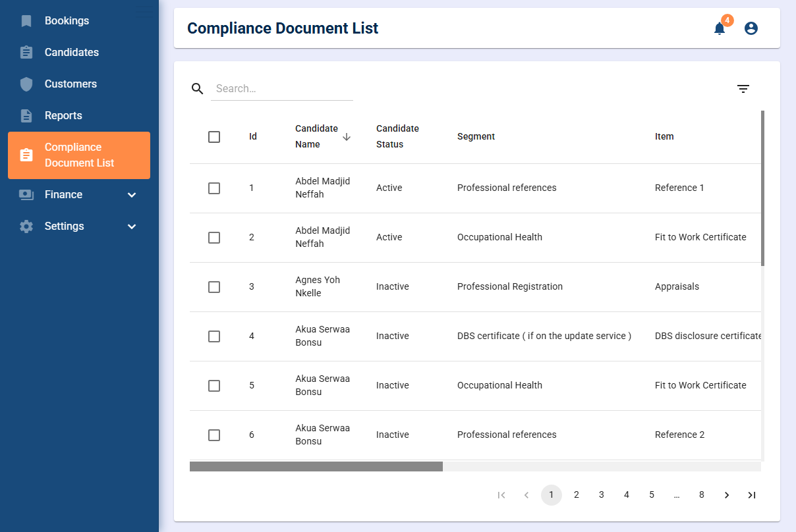Click Reference 1 item cell
Screen dimensions: 796x532
tap(679, 188)
